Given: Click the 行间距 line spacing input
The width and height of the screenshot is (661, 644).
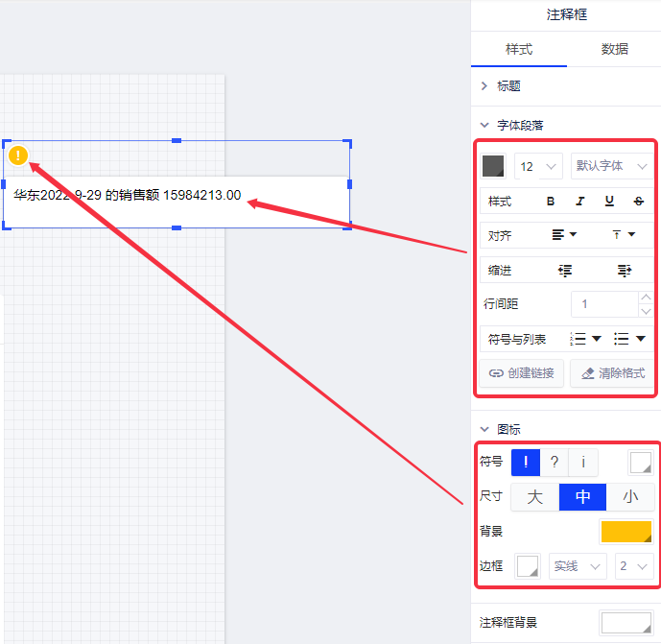Looking at the screenshot, I should click(604, 304).
